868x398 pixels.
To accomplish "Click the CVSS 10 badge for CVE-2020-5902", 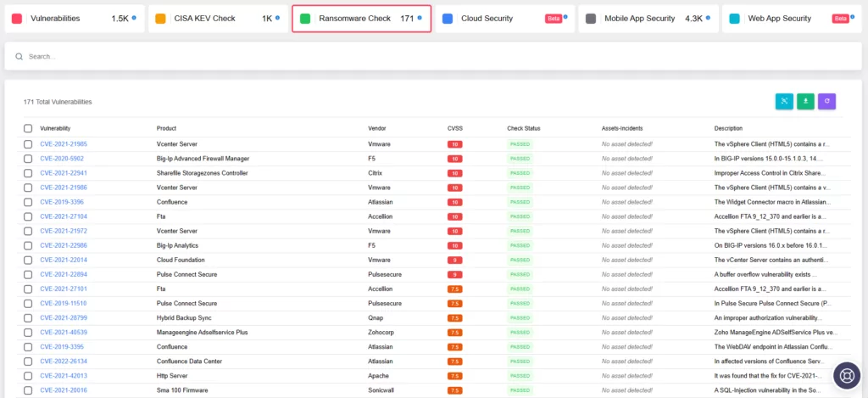I will (x=455, y=159).
